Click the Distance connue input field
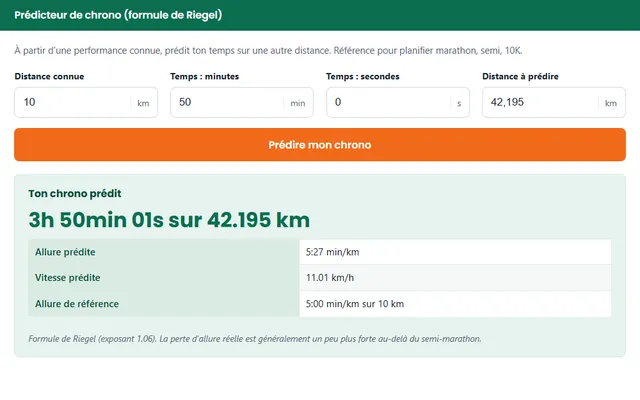This screenshot has height=400, width=640. (86, 102)
